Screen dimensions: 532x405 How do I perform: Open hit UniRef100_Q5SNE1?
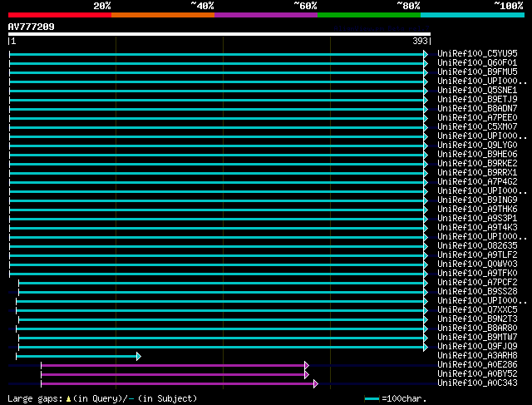coord(477,91)
